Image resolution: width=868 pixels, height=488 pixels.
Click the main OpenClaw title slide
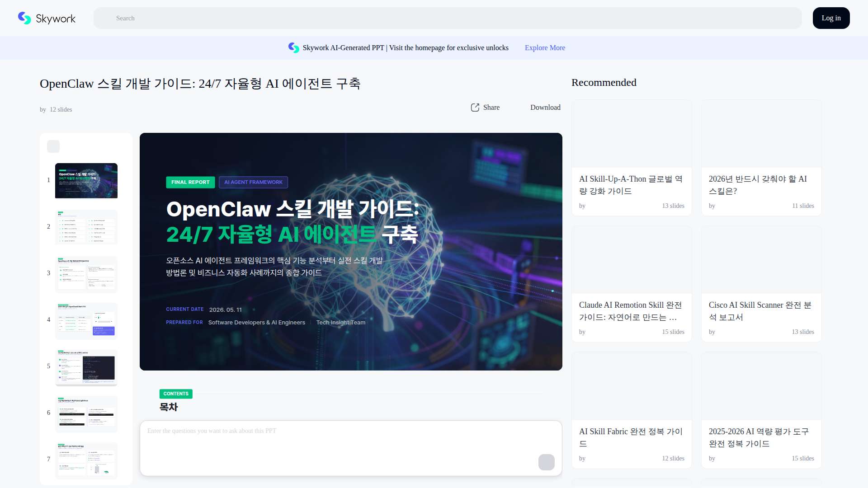tap(351, 252)
